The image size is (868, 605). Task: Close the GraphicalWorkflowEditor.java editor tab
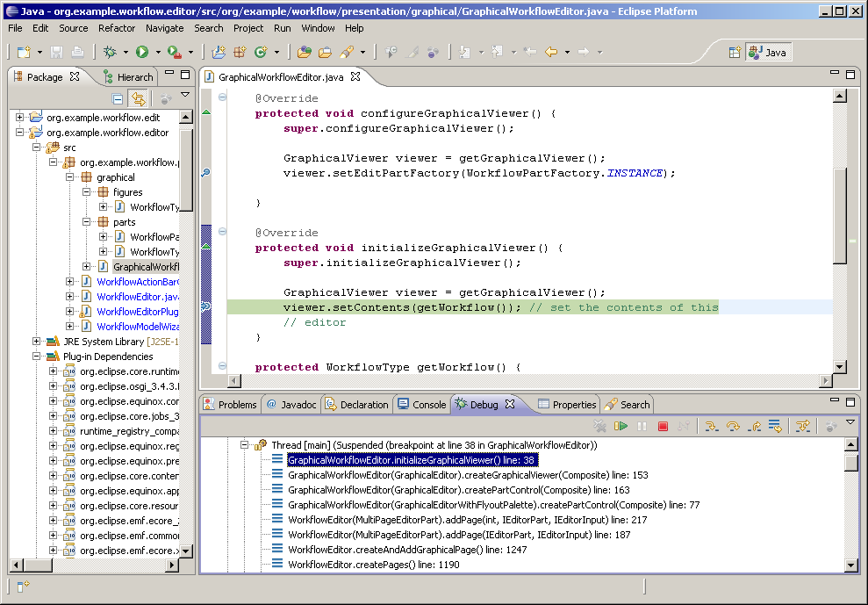click(355, 76)
